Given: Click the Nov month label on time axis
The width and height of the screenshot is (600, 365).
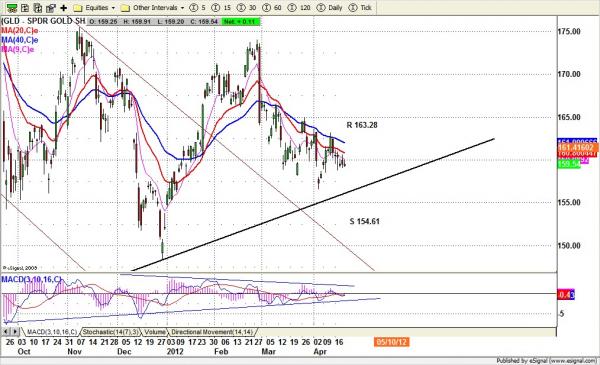Looking at the screenshot, I should 74,351.
